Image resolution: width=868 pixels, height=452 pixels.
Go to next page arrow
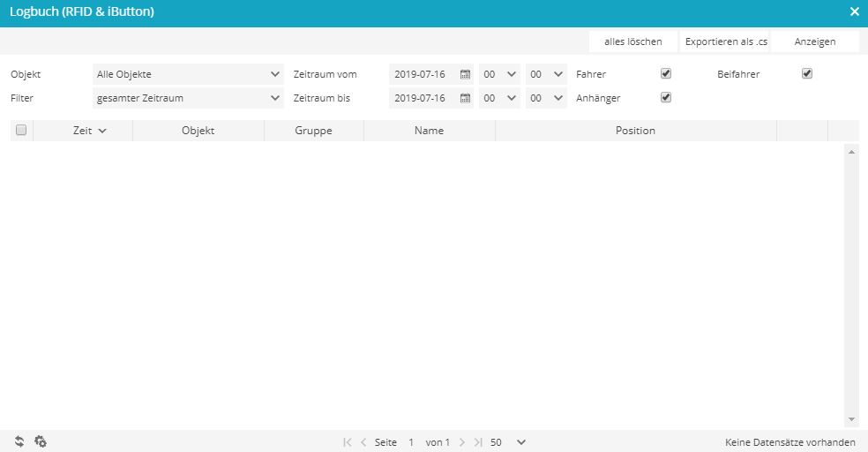(x=462, y=442)
